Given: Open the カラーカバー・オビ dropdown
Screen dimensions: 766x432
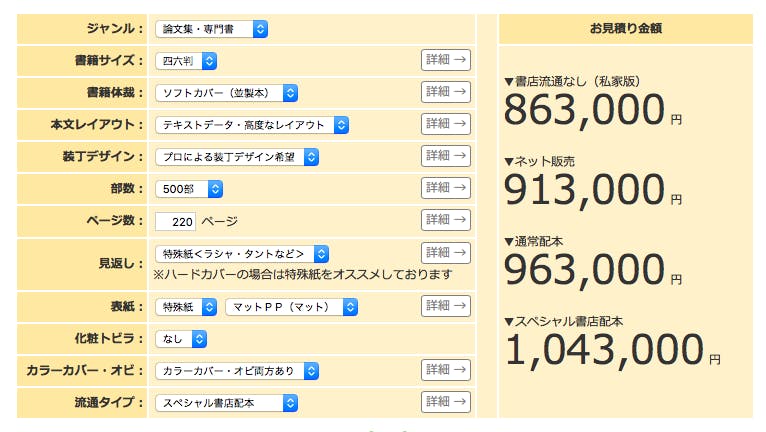Looking at the screenshot, I should click(x=237, y=371).
